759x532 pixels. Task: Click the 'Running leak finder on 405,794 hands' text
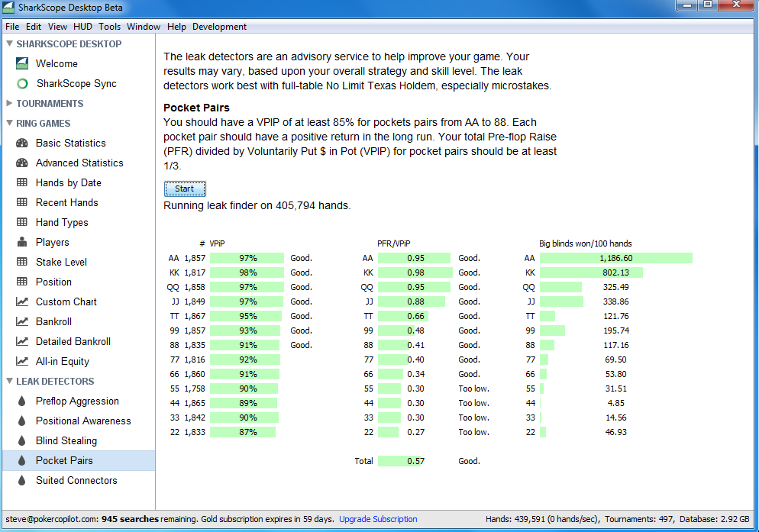[257, 206]
